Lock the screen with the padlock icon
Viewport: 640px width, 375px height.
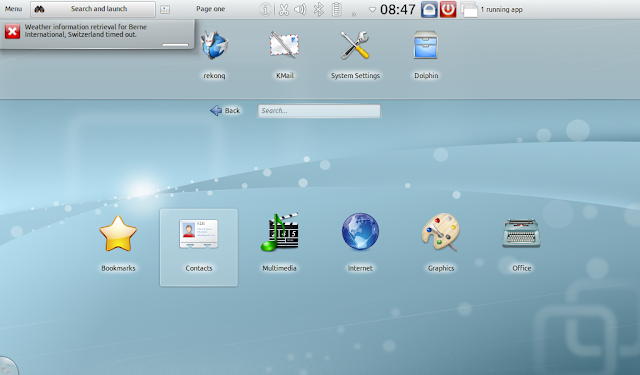pyautogui.click(x=429, y=9)
